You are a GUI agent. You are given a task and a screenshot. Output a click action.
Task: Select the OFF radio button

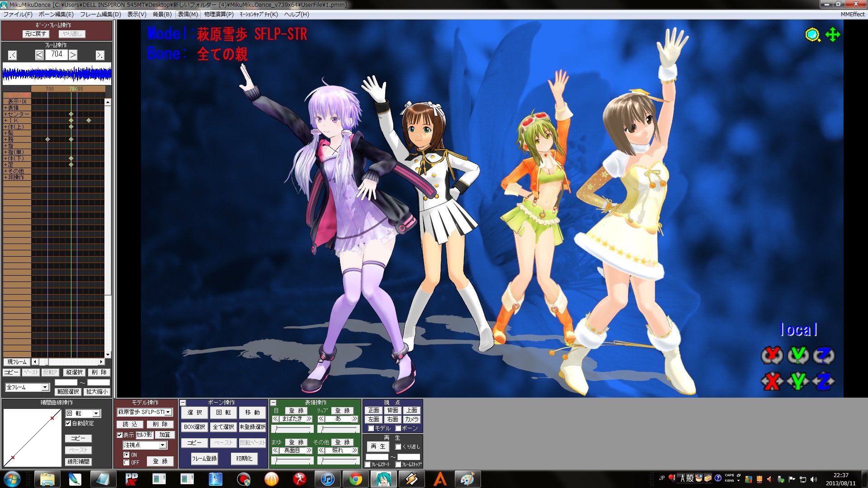pyautogui.click(x=127, y=463)
